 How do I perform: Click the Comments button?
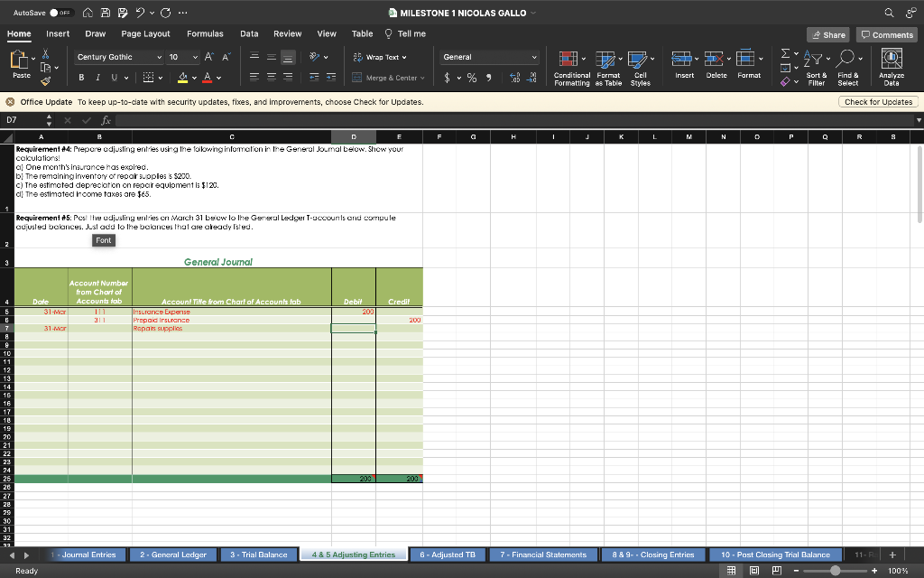coord(887,35)
